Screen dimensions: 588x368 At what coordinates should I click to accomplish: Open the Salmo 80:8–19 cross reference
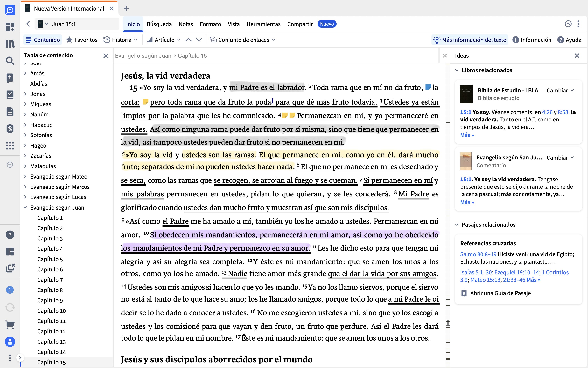[478, 254]
